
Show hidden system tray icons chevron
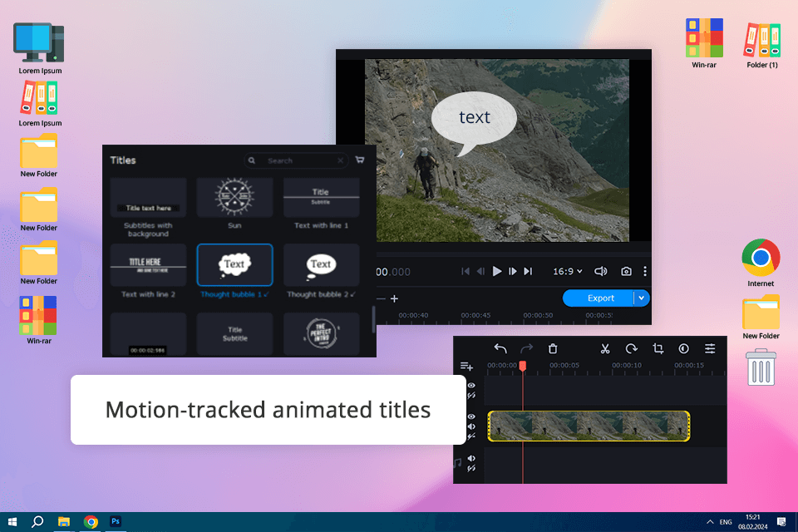click(709, 522)
